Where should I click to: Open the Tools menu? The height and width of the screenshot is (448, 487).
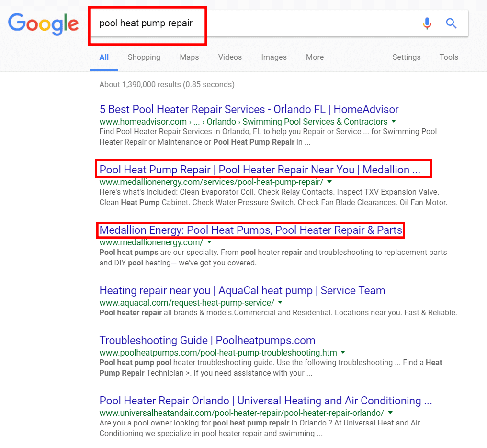click(448, 57)
